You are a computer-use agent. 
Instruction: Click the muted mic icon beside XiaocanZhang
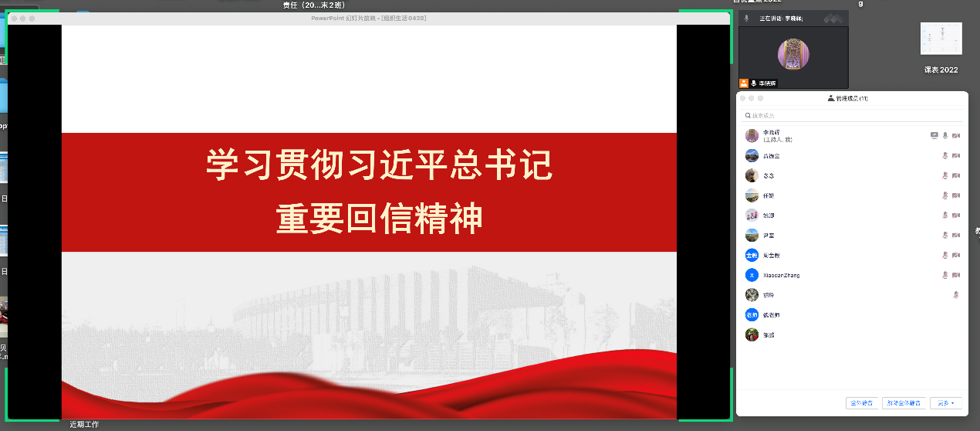tap(945, 275)
